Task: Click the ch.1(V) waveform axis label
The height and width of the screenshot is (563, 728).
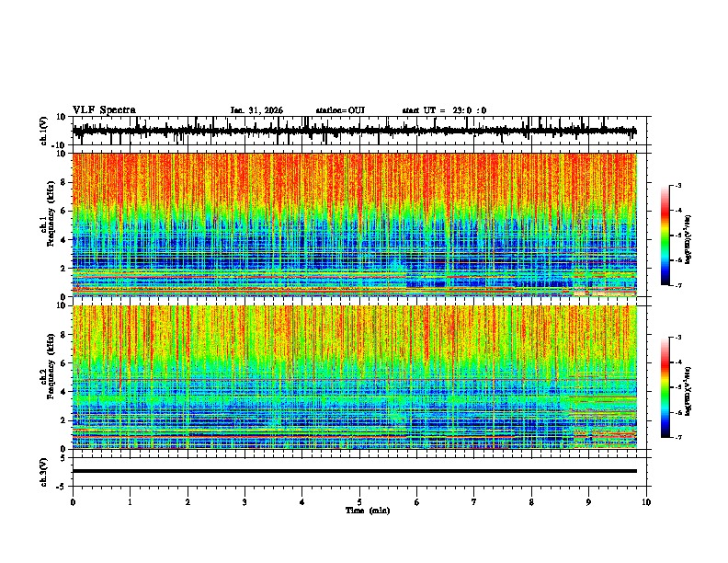Action: tap(44, 131)
